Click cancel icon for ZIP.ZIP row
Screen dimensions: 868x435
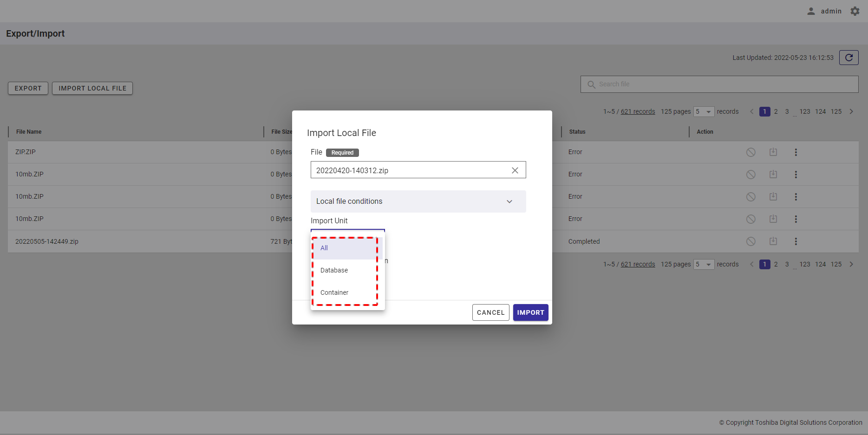click(751, 152)
